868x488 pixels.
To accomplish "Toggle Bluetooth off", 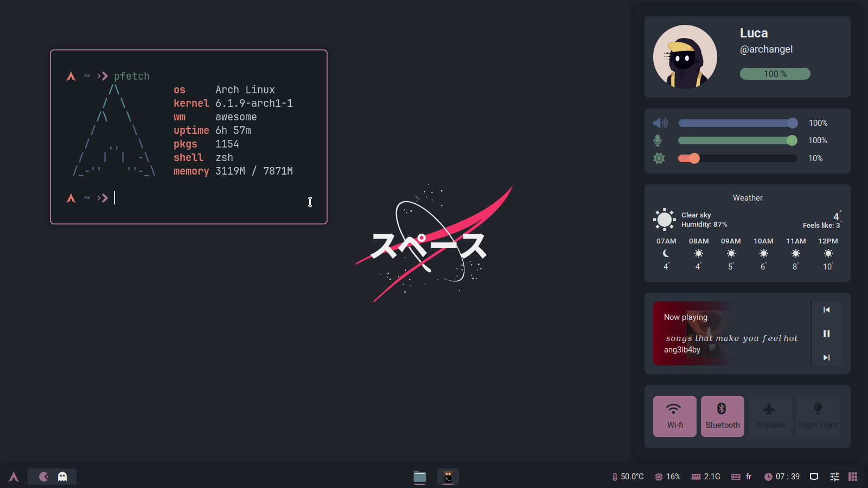I will click(x=723, y=416).
